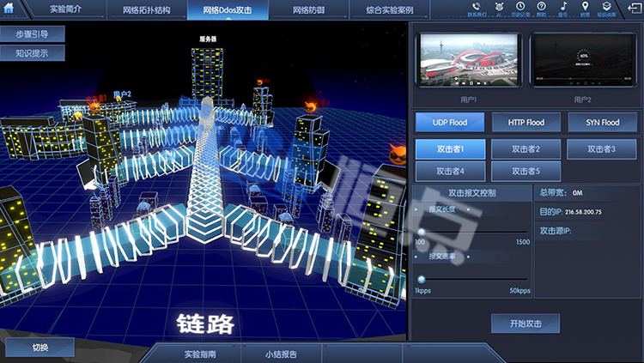Click the 帮助 question mark icon
Image resolution: width=644 pixels, height=363 pixels.
[x=541, y=7]
